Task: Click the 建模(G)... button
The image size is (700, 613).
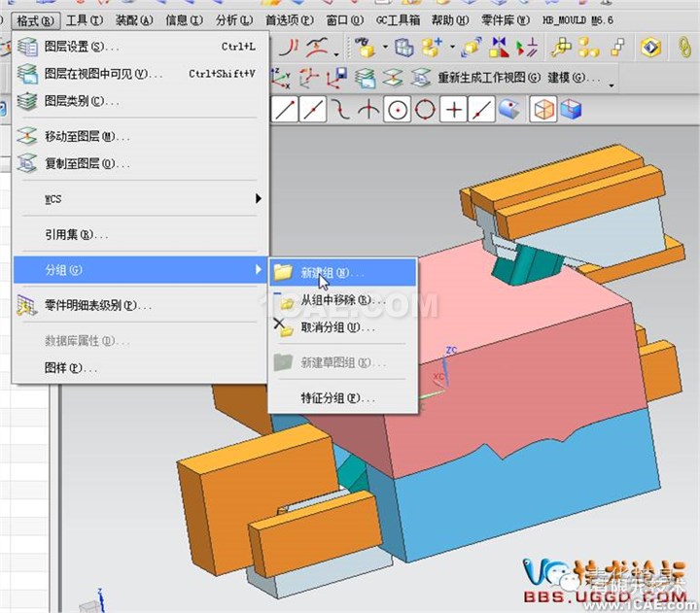Action: [575, 78]
